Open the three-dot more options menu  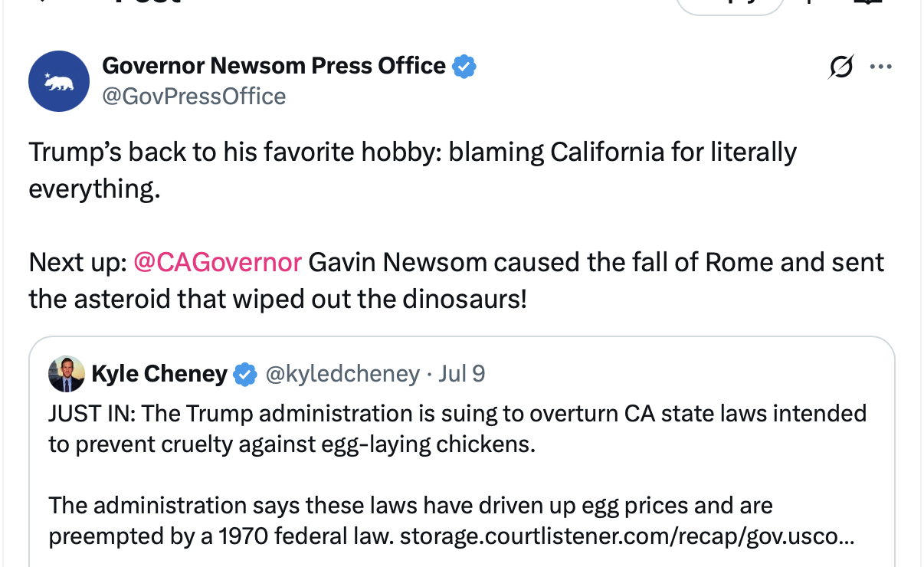[880, 67]
